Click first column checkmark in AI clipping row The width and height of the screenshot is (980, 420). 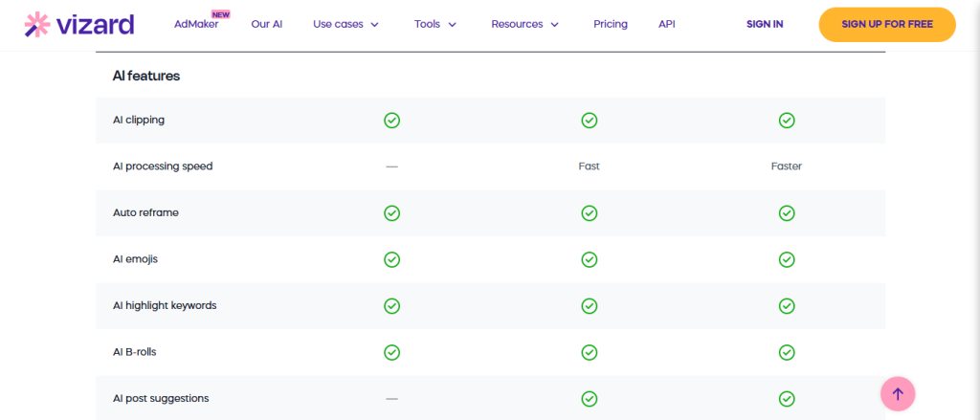pyautogui.click(x=391, y=121)
